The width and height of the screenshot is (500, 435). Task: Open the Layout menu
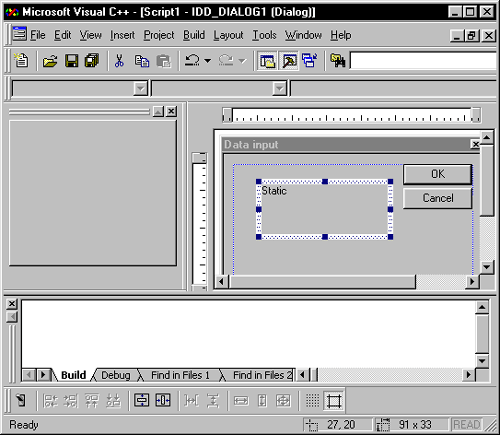coord(228,35)
